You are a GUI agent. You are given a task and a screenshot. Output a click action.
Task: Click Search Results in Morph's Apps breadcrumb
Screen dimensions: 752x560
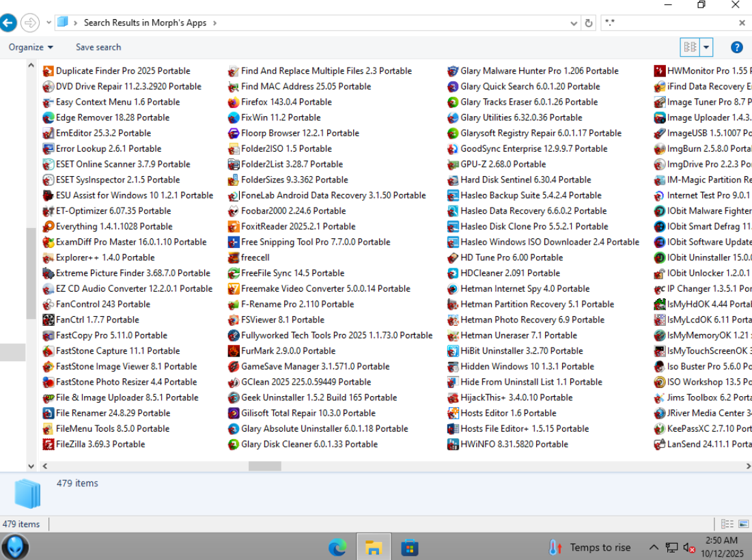tap(145, 23)
